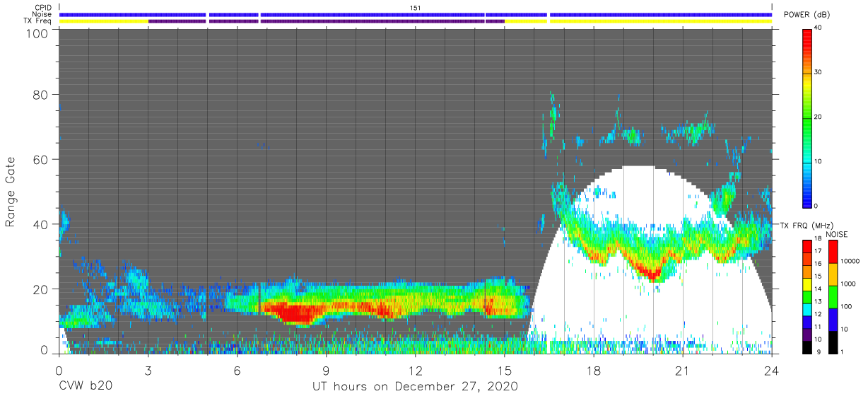The height and width of the screenshot is (401, 868).
Task: Click the '3' UT hour tick label
Action: [x=148, y=370]
